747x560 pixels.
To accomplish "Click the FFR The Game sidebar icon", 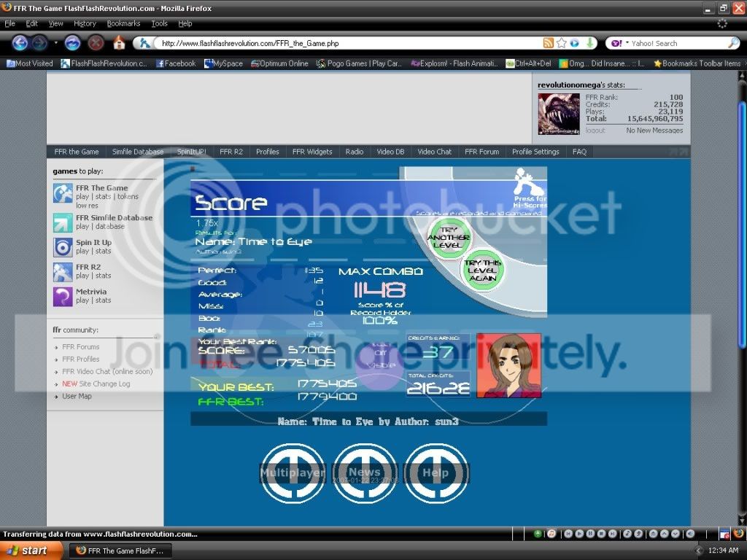I will 63,192.
